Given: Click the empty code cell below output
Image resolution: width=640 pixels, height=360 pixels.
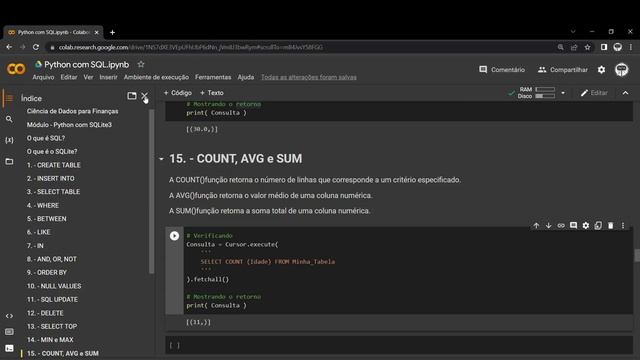Looking at the screenshot, I should tap(398, 345).
